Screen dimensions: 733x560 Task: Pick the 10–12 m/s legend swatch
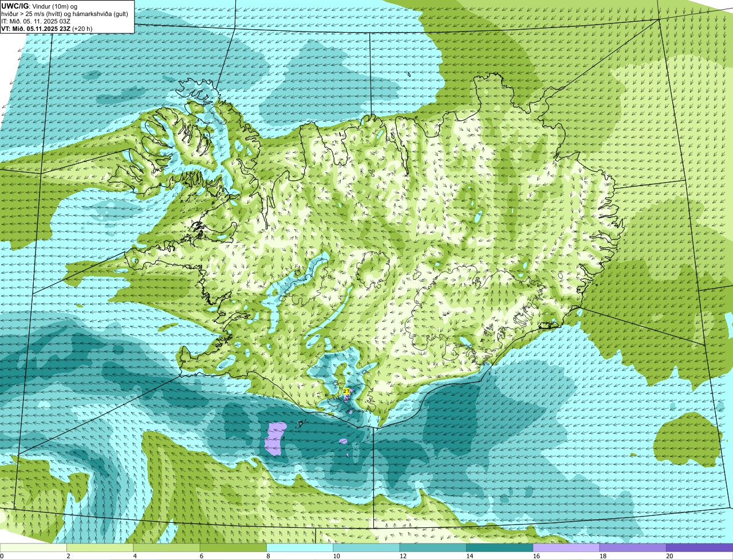tap(366, 547)
